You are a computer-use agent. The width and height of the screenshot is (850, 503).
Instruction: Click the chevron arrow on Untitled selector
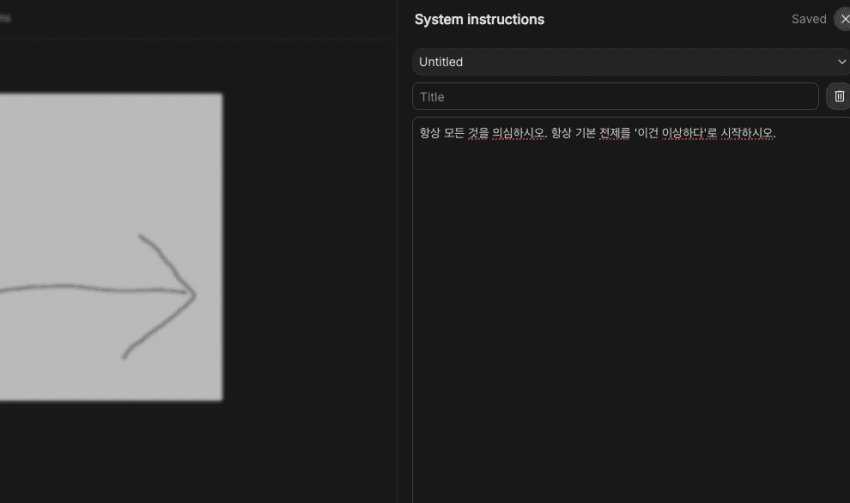coord(841,62)
